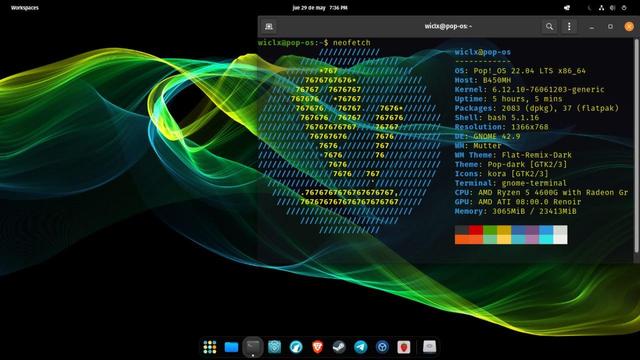Image resolution: width=640 pixels, height=360 pixels.
Task: Click the Host: B450MH line
Action: click(483, 80)
